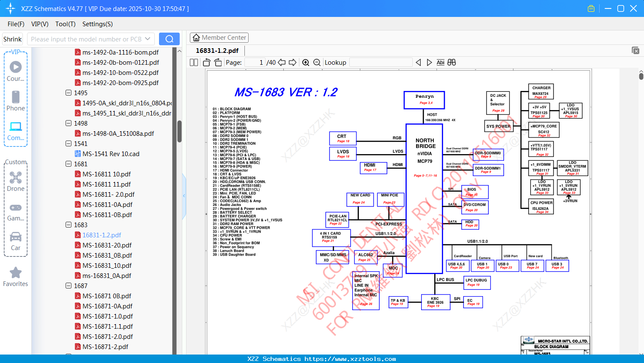Open ms-1492-0a-1116-bom.pdf
Viewport: 644px width, 363px height.
click(x=121, y=52)
